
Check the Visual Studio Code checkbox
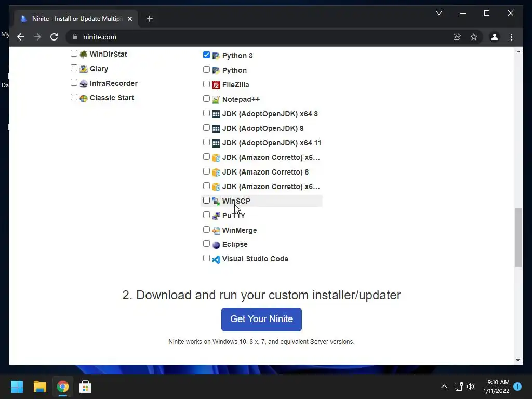point(206,258)
